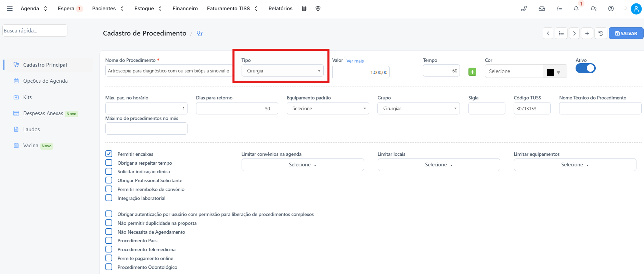Click the Nome do Procedimento field
This screenshot has height=274, width=644.
[168, 71]
